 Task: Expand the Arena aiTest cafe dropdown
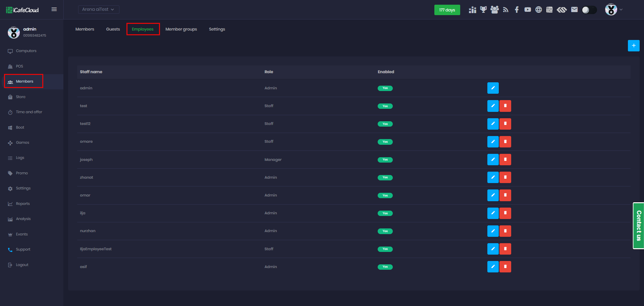(98, 9)
